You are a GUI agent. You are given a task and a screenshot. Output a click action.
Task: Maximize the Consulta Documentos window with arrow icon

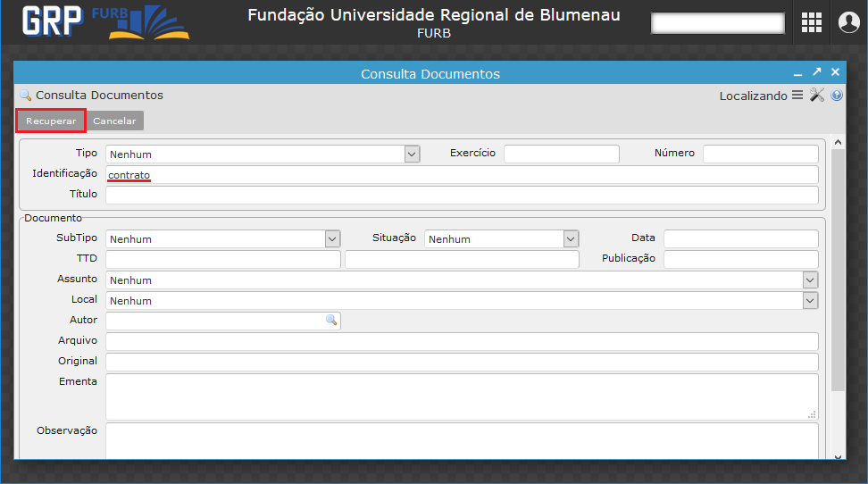click(816, 72)
